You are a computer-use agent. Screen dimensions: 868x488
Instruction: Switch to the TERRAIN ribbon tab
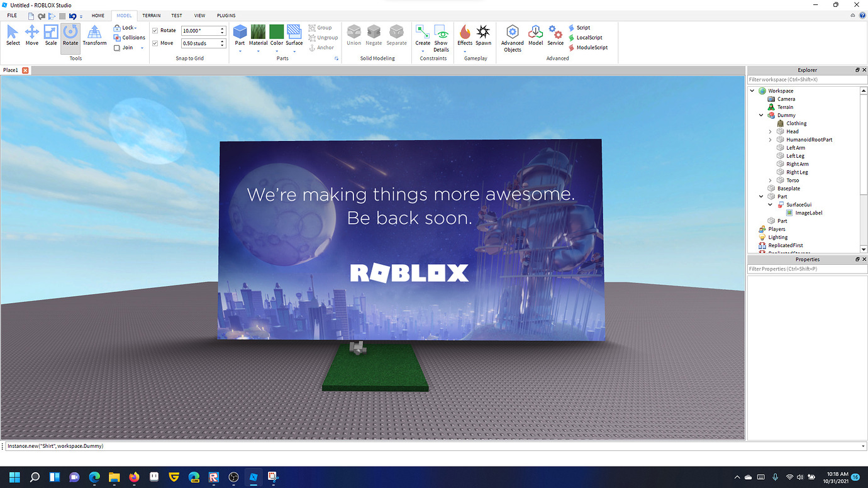click(151, 16)
